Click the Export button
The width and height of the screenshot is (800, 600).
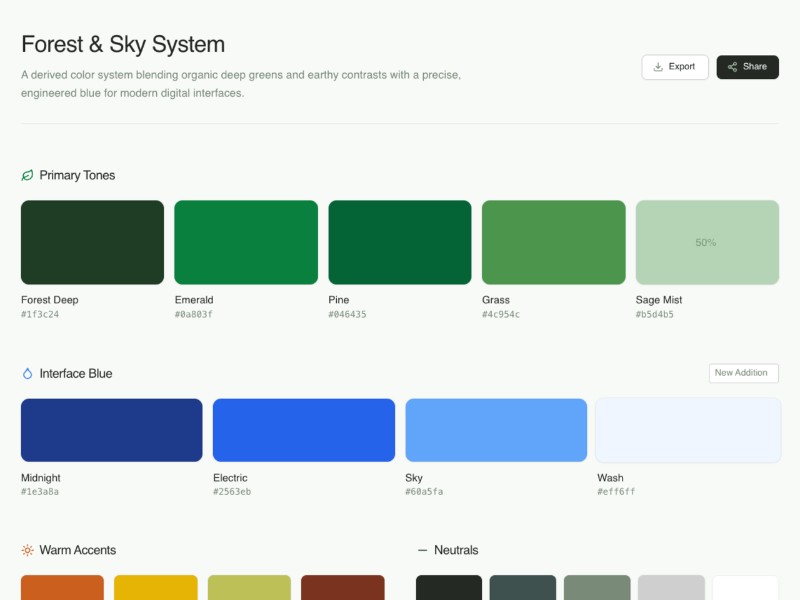[675, 67]
